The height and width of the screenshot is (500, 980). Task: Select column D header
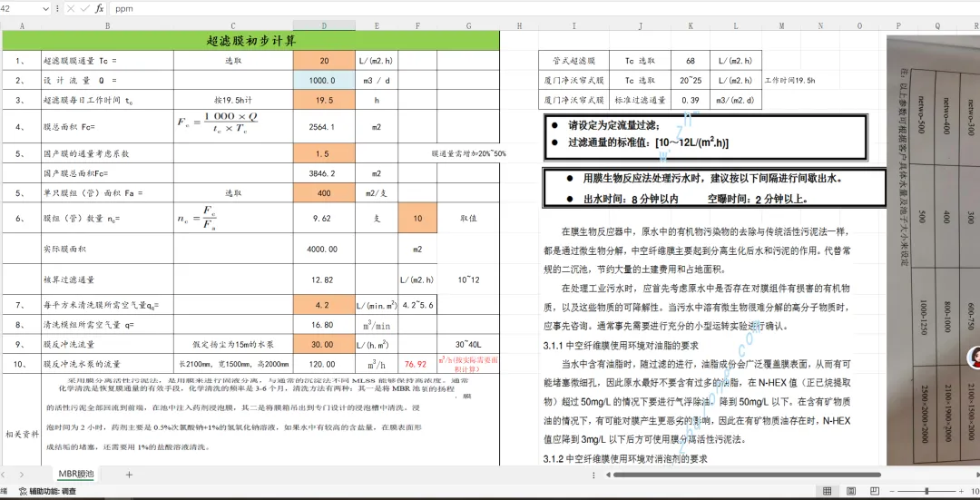[x=324, y=25]
